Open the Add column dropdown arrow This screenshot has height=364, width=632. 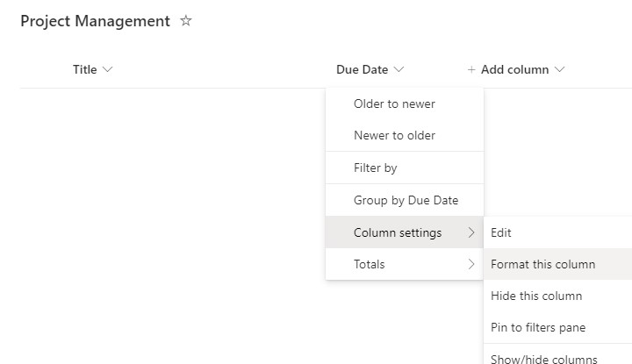(559, 70)
